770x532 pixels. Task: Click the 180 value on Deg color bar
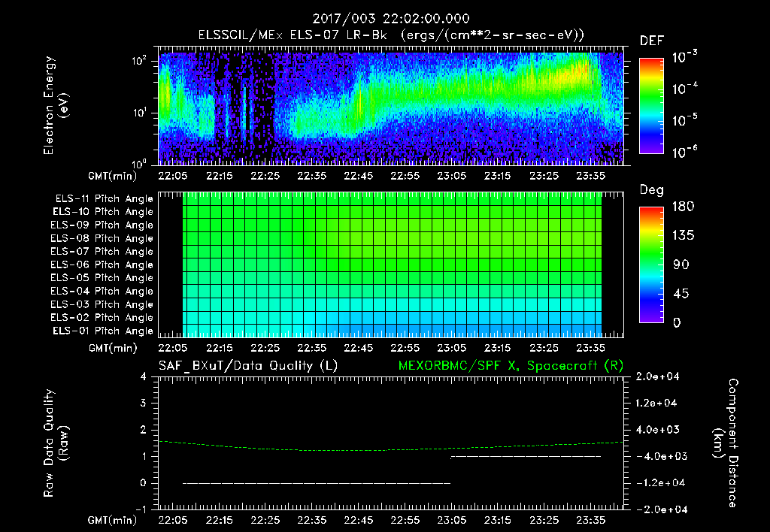point(683,207)
